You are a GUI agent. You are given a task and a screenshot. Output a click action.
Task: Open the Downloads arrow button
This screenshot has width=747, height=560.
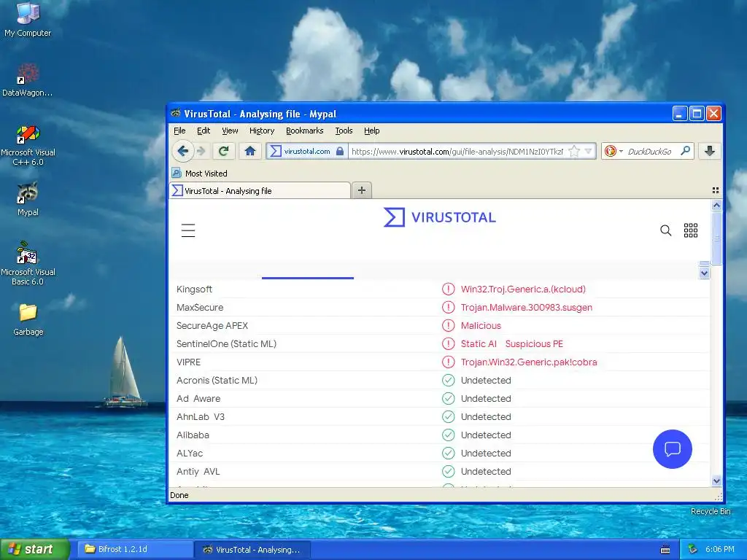(x=709, y=152)
